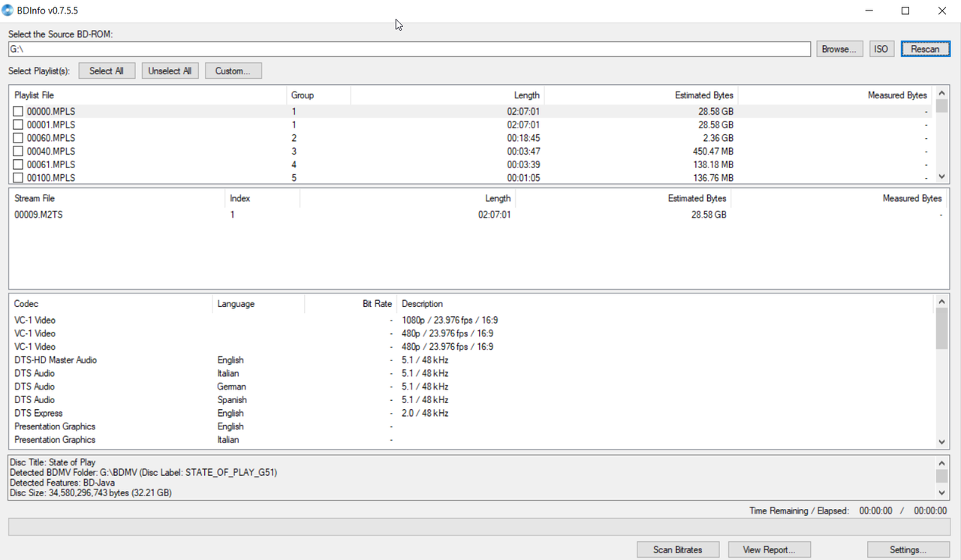The width and height of the screenshot is (961, 560).
Task: Enable the 00040.MPLS playlist checkbox
Action: click(18, 152)
